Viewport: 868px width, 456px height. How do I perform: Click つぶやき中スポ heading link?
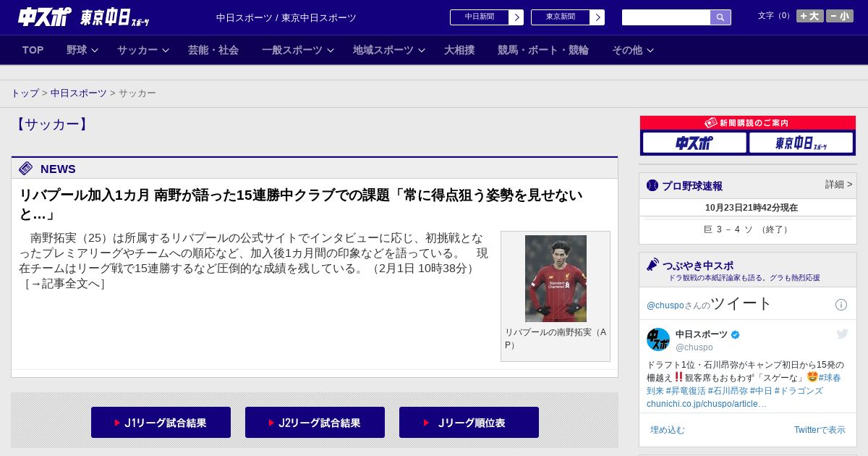click(698, 265)
